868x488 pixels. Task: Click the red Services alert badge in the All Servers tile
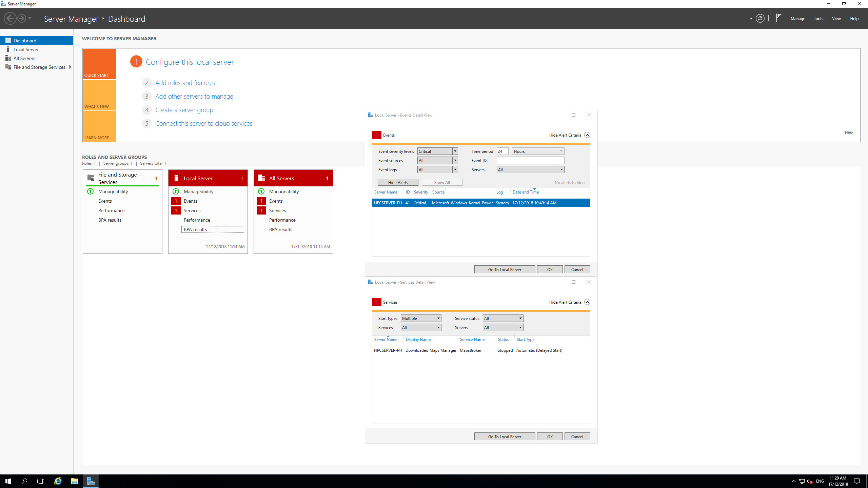click(x=261, y=210)
